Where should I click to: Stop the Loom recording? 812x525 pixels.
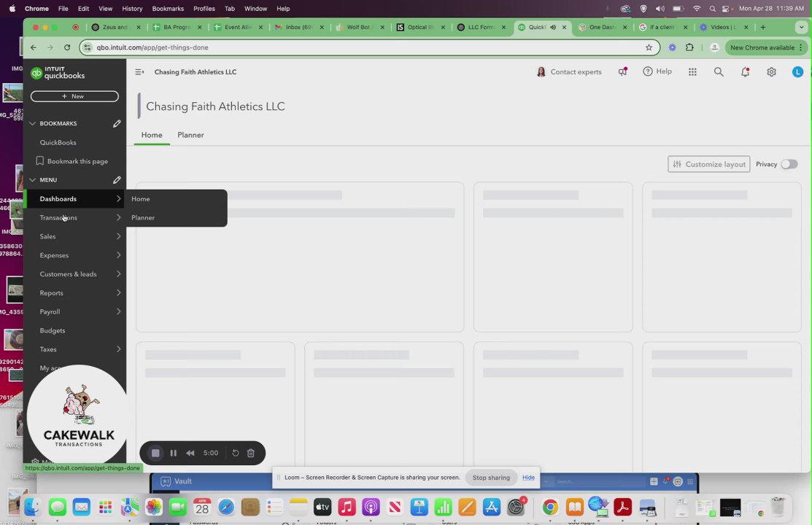click(x=155, y=453)
